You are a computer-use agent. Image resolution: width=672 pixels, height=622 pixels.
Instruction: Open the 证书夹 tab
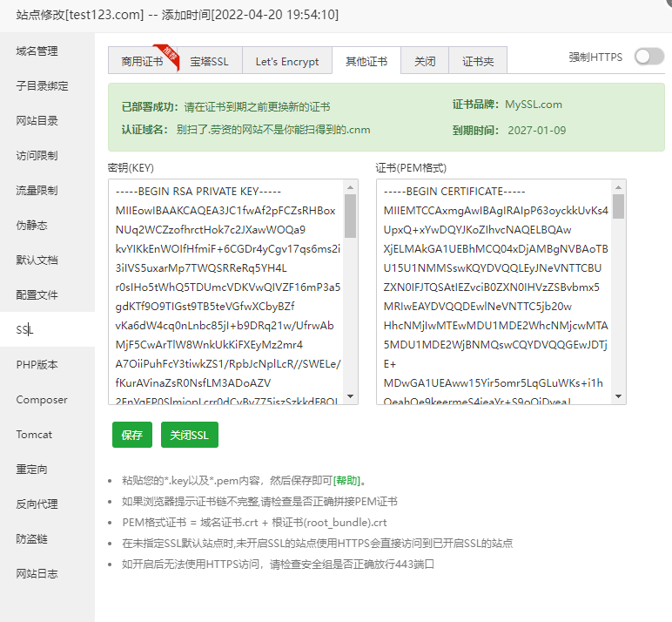[478, 62]
